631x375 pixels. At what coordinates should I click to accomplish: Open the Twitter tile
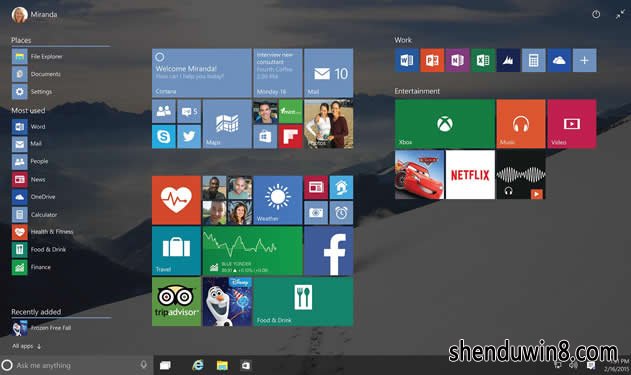tap(189, 137)
